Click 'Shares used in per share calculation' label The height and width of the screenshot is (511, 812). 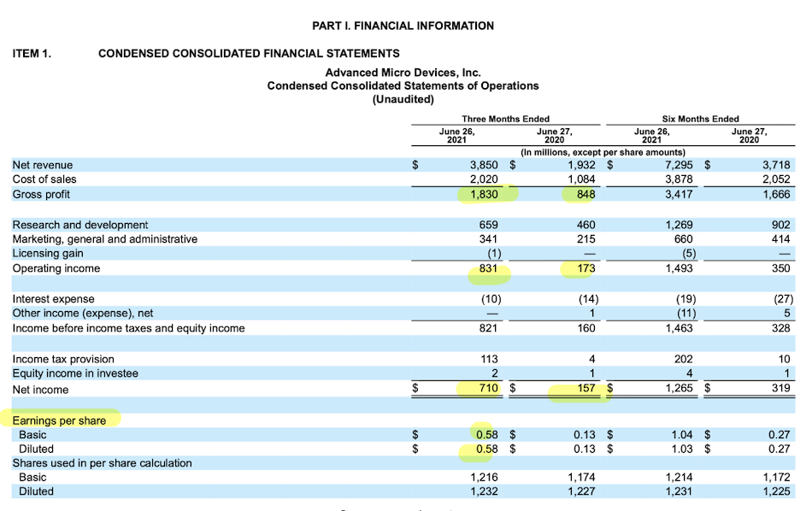(102, 463)
